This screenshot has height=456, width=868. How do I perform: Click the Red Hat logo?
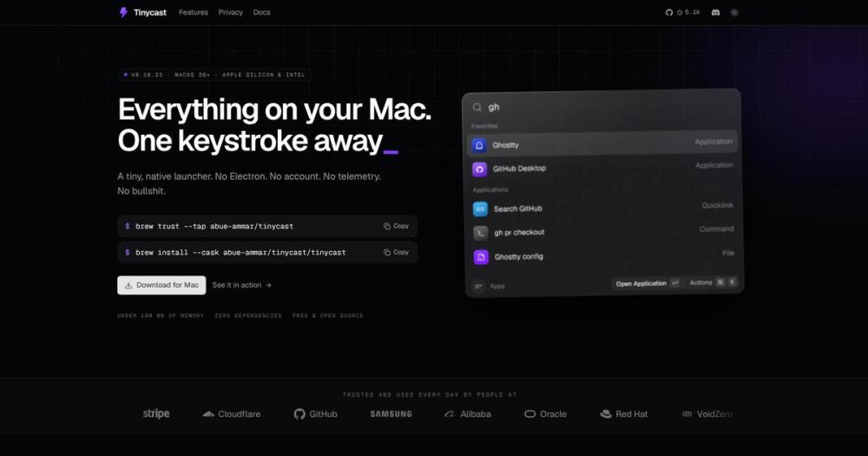[624, 414]
